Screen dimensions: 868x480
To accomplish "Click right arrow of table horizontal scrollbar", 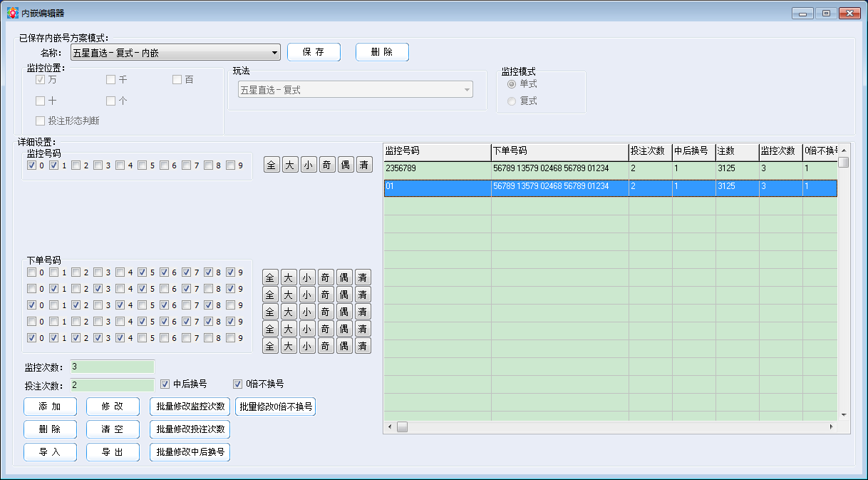I will point(831,427).
